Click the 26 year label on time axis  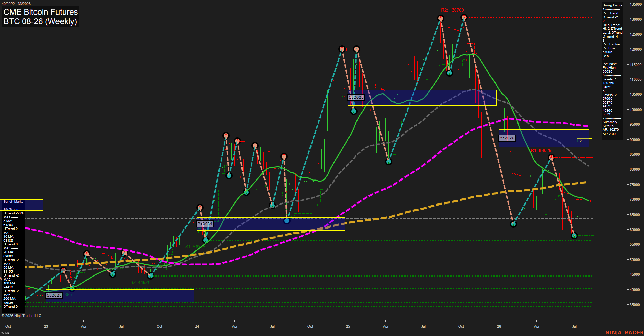click(x=499, y=326)
